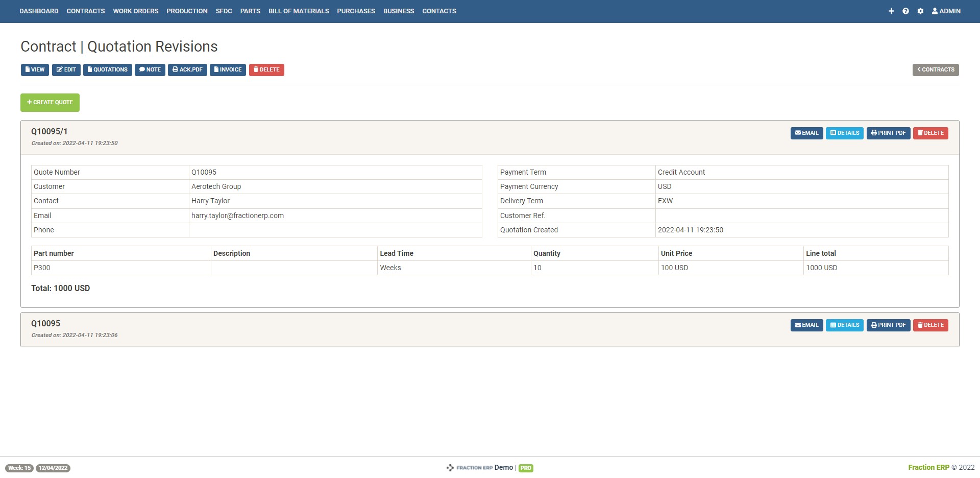The width and height of the screenshot is (980, 478).
Task: Add a Note to the contract
Action: [x=150, y=70]
